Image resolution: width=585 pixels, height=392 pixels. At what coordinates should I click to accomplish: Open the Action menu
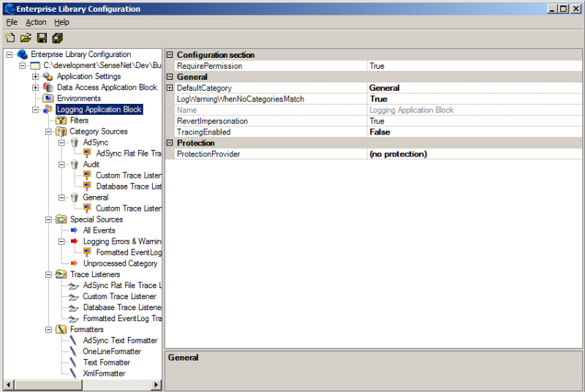(36, 23)
